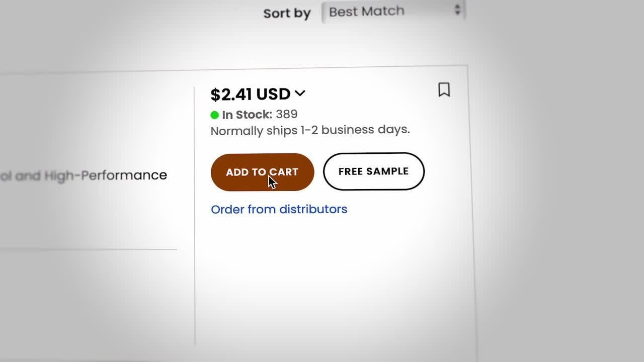Click the up-down arrows on Sort selector
Viewport: 644px width, 362px height.
(457, 10)
